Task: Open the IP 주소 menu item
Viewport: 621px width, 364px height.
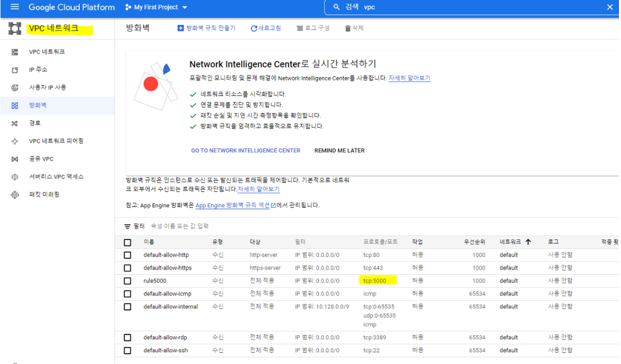Action: click(38, 70)
